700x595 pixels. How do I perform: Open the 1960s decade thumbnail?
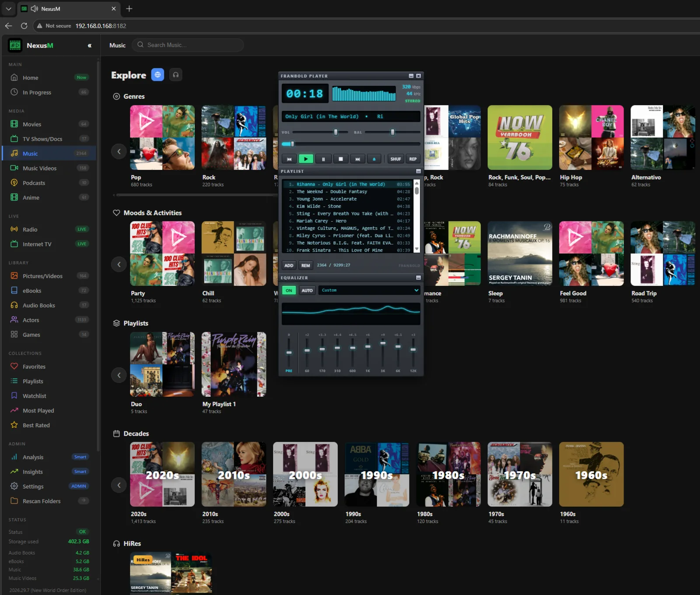(x=591, y=474)
